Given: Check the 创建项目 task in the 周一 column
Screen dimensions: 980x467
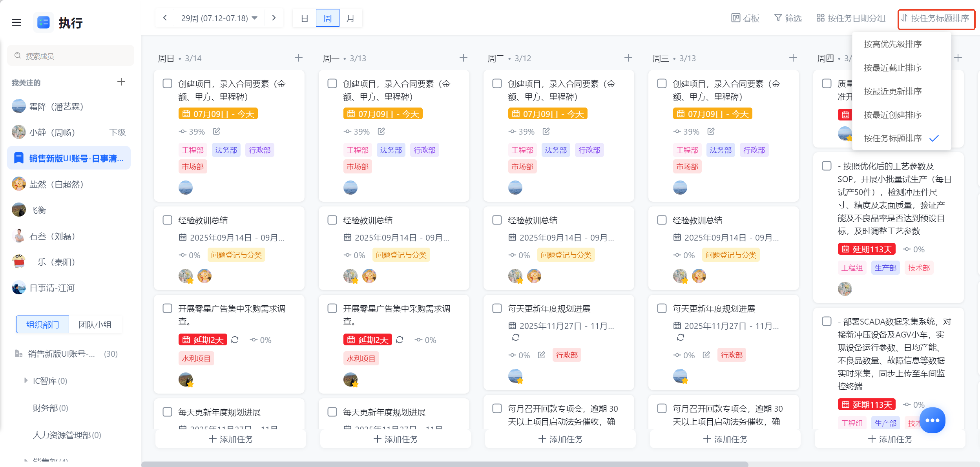Looking at the screenshot, I should coord(332,84).
